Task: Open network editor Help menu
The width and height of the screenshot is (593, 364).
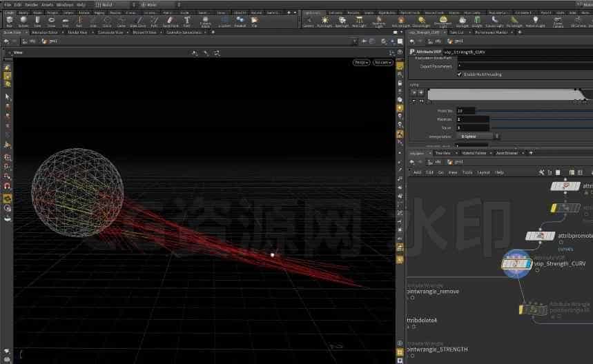Action: (x=499, y=172)
